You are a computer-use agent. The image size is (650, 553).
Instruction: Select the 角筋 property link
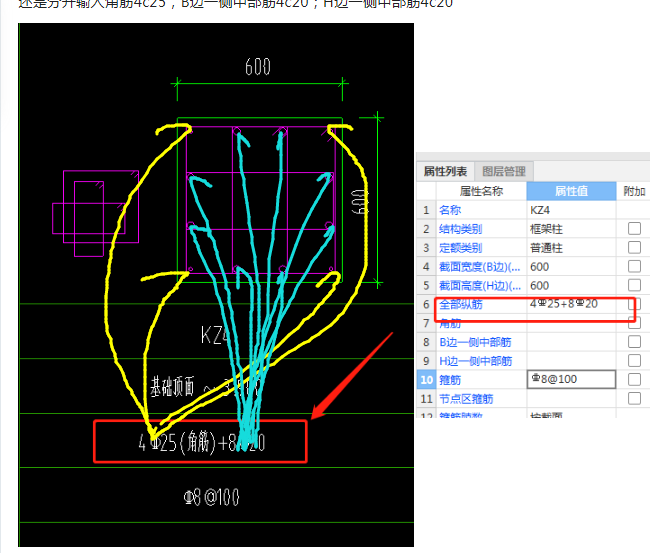(x=450, y=323)
